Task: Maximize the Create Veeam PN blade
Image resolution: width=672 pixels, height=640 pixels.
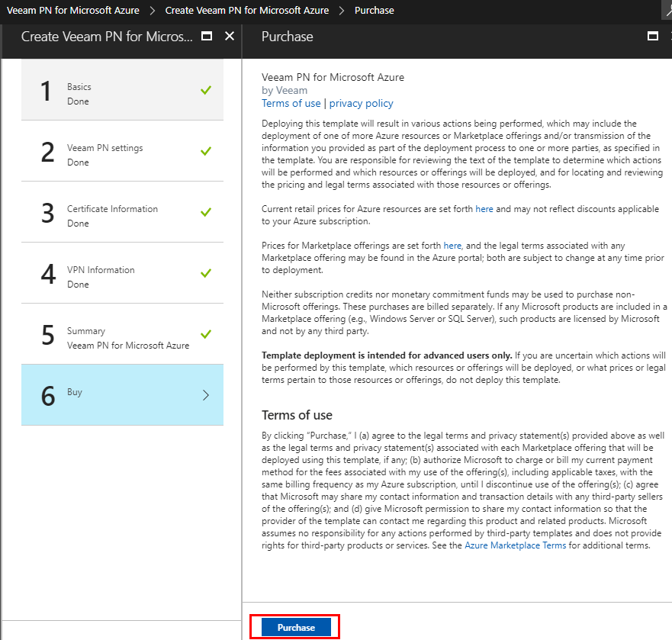Action: click(x=207, y=36)
